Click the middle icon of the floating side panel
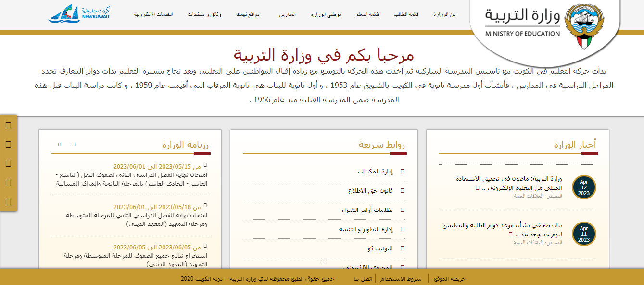 click(x=8, y=163)
